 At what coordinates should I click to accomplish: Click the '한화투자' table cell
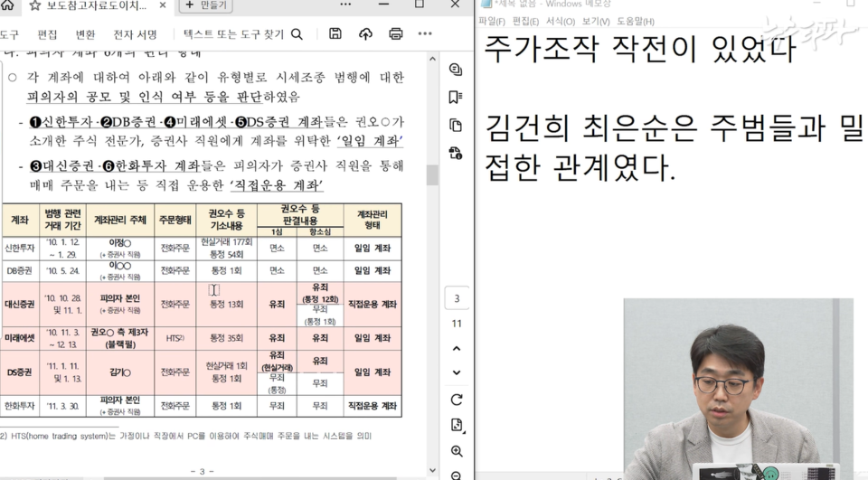(x=20, y=406)
